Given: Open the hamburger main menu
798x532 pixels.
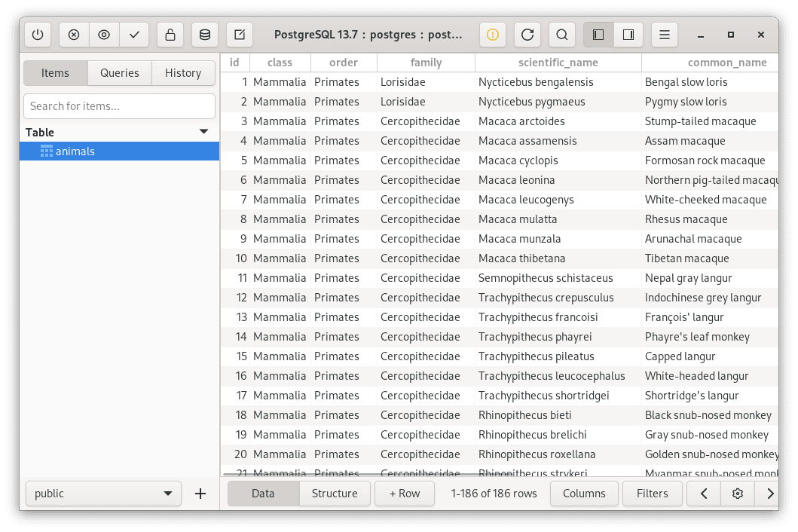Looking at the screenshot, I should tap(664, 35).
